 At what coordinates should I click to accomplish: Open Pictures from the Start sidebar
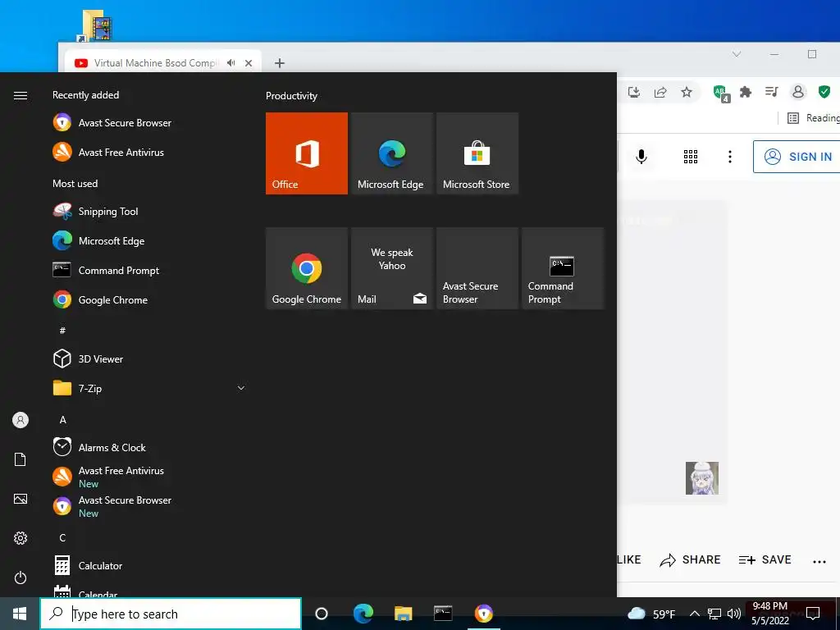[21, 499]
